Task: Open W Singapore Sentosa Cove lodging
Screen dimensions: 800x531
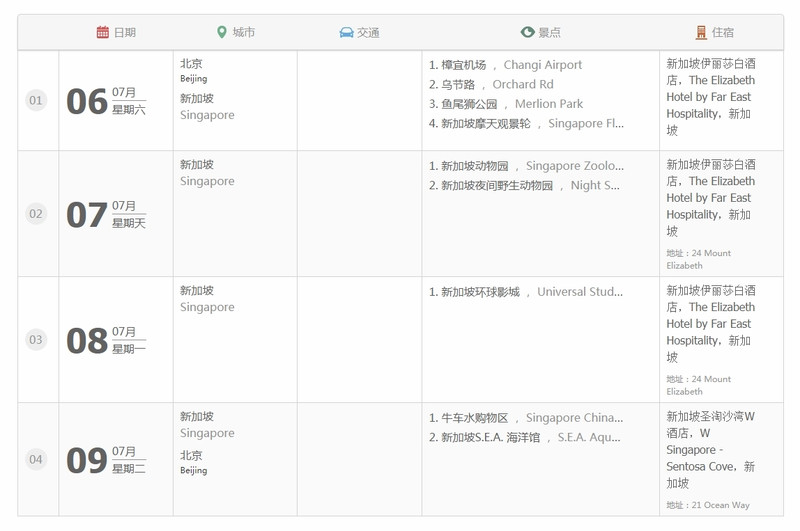Action: [x=711, y=450]
